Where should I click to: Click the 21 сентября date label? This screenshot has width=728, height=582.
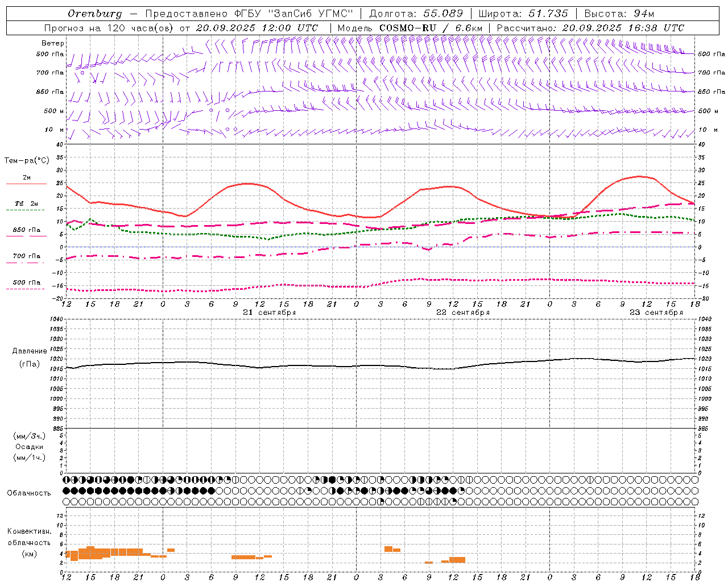pyautogui.click(x=270, y=313)
